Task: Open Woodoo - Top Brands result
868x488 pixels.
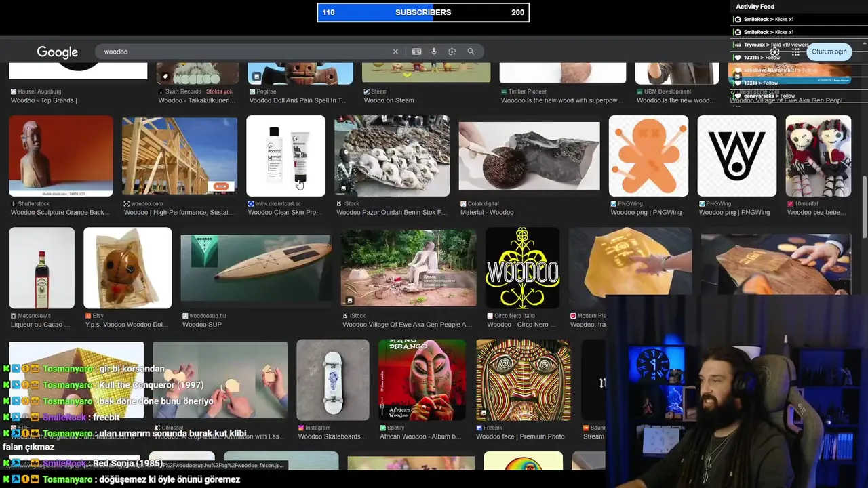Action: pyautogui.click(x=44, y=100)
